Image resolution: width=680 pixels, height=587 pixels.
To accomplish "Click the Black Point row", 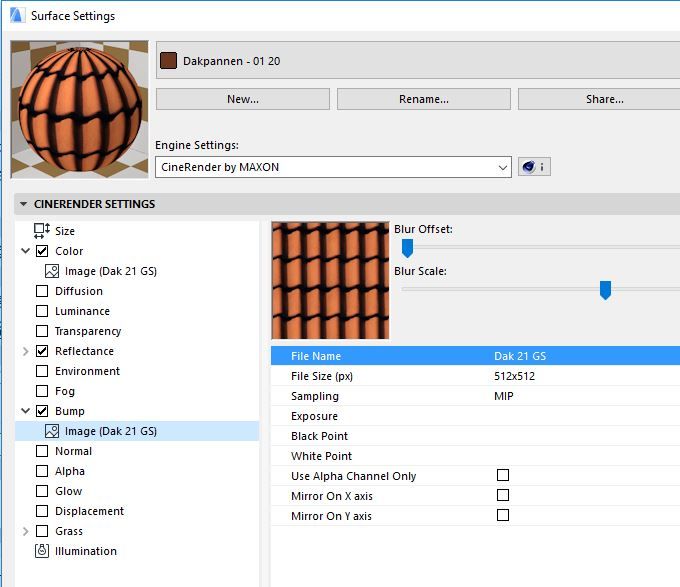I will point(475,436).
